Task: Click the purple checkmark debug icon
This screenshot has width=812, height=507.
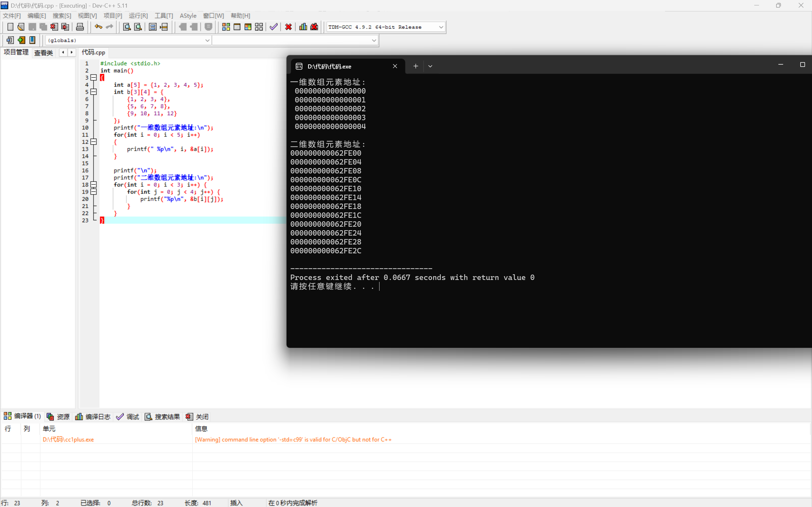Action: (274, 27)
